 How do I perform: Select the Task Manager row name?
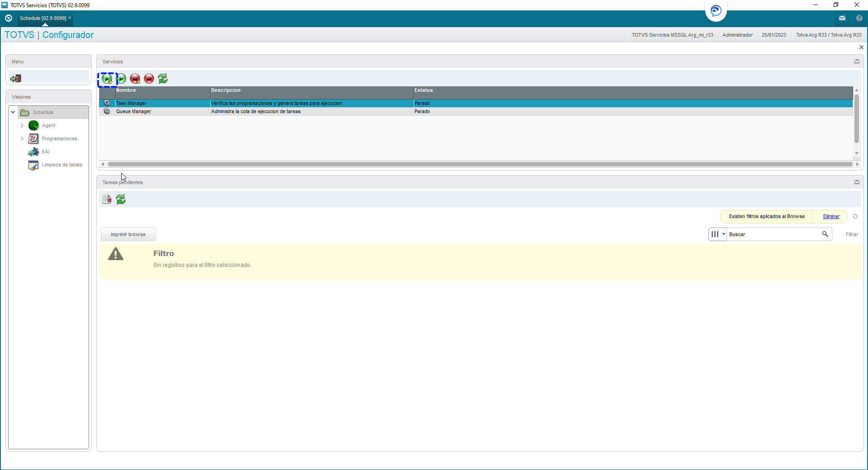[x=131, y=103]
